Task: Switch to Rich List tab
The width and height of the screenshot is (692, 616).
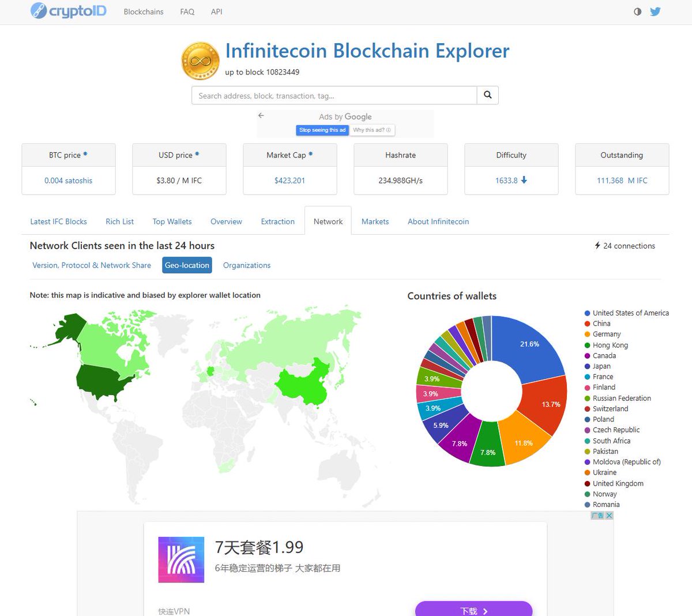Action: tap(119, 221)
